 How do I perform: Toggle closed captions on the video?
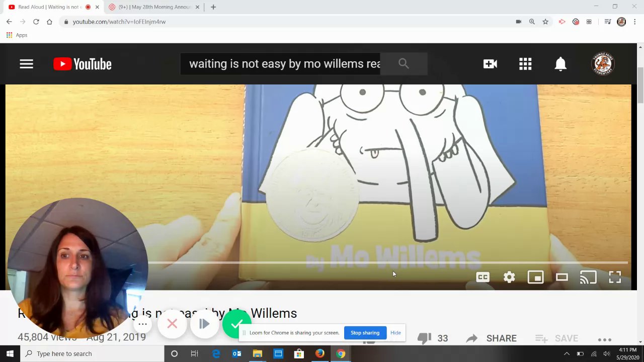coord(482,277)
